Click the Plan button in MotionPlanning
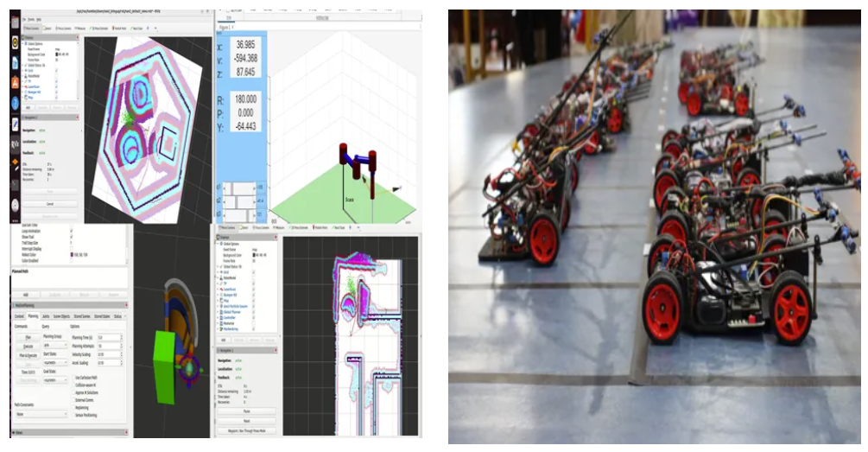868x452 pixels. tap(29, 337)
